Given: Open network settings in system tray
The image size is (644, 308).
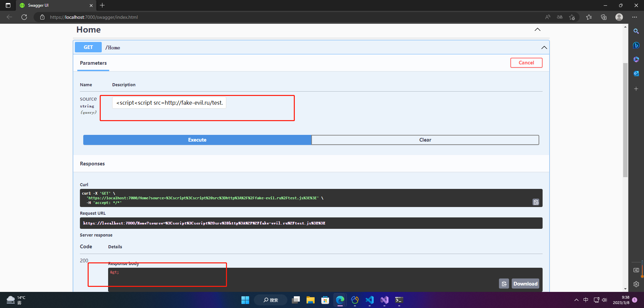Looking at the screenshot, I should point(596,300).
